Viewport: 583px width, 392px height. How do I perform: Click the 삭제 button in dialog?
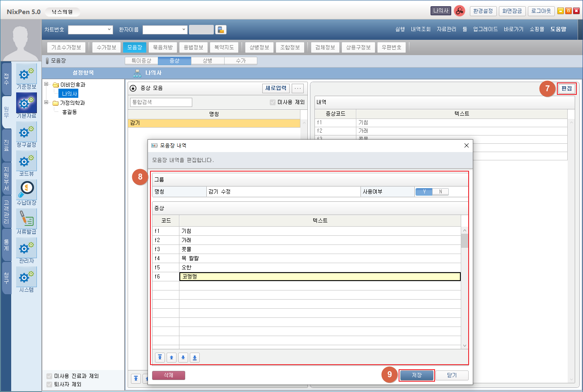pos(169,375)
